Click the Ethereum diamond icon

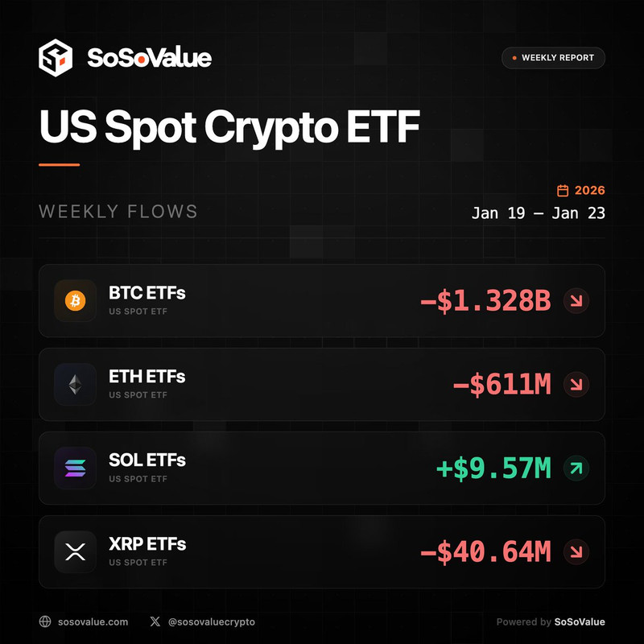(x=75, y=385)
